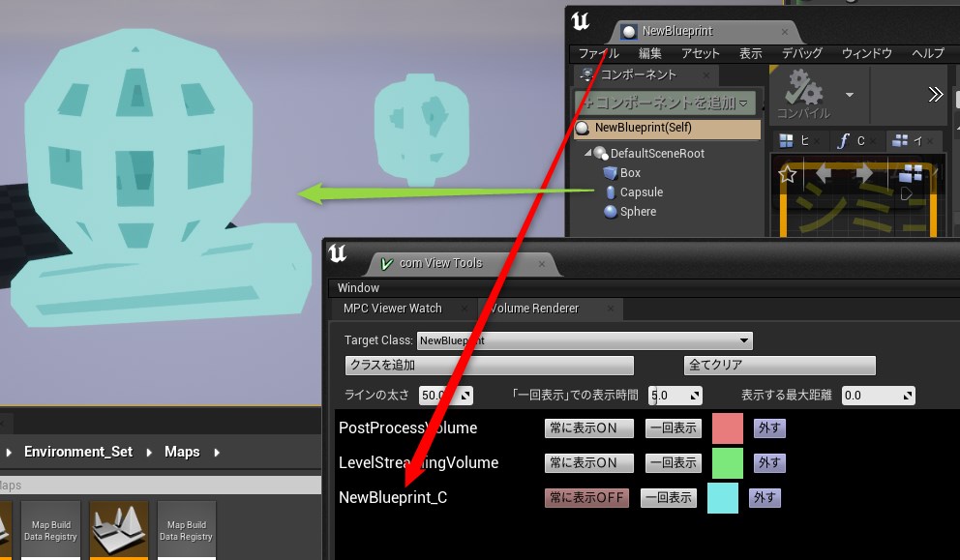
Task: Click the Compile gear icon
Action: coord(803,88)
